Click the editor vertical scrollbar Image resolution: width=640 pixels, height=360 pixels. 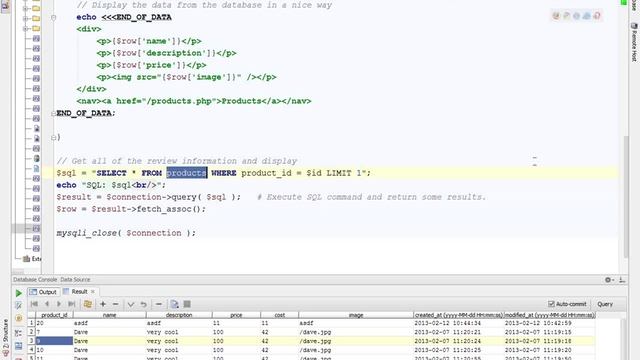[x=626, y=196]
